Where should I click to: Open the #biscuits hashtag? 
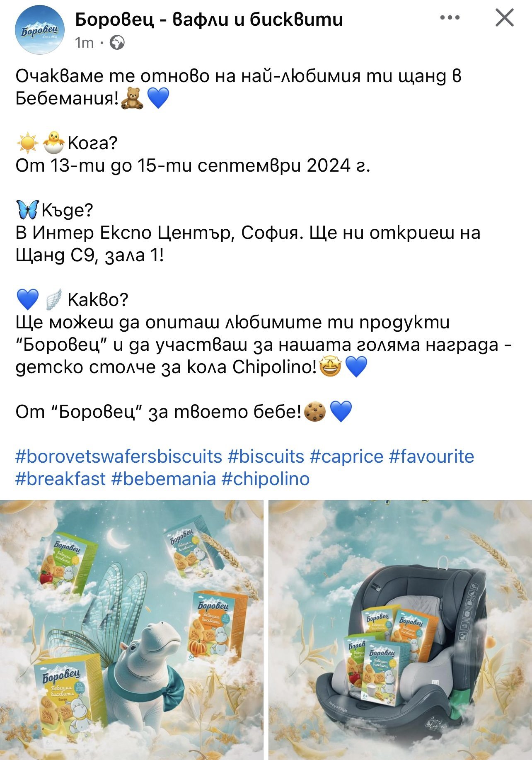(266, 456)
